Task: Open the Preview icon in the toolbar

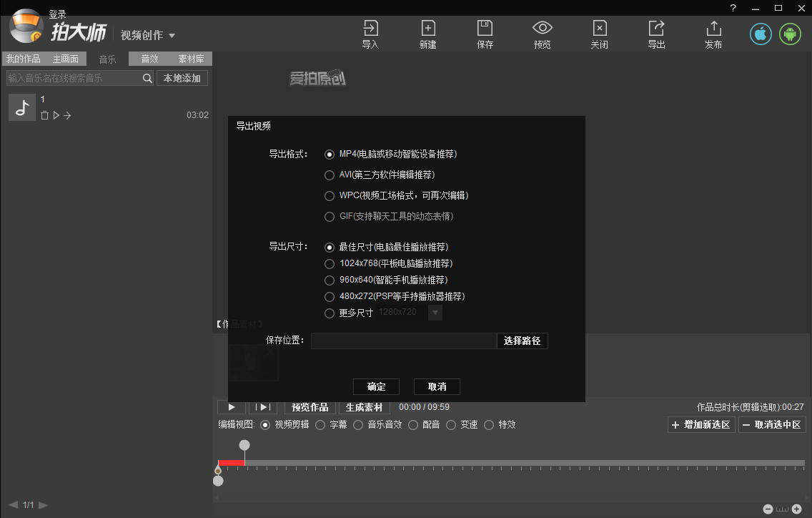Action: [x=542, y=34]
